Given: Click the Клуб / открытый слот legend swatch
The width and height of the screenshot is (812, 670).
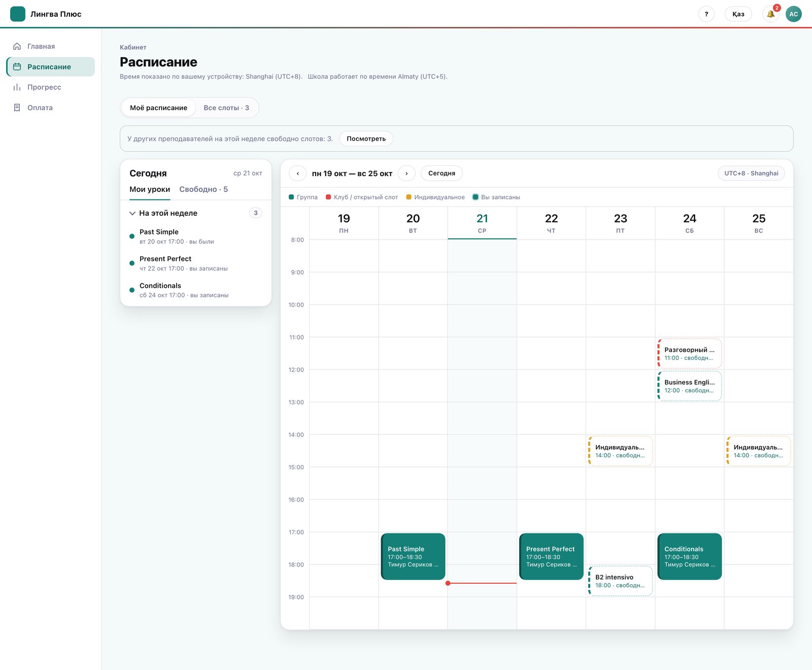Looking at the screenshot, I should pos(328,197).
